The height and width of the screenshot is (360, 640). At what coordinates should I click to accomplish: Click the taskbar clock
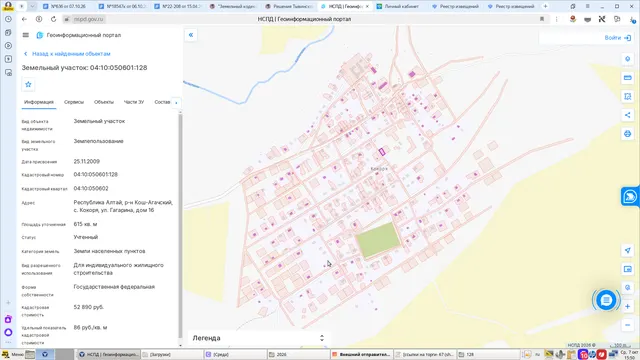click(x=629, y=354)
